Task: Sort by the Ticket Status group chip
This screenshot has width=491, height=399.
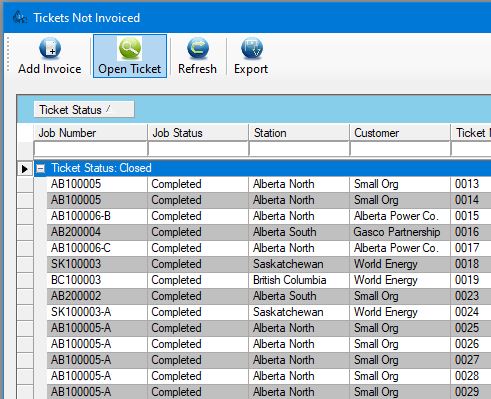Action: pyautogui.click(x=84, y=109)
